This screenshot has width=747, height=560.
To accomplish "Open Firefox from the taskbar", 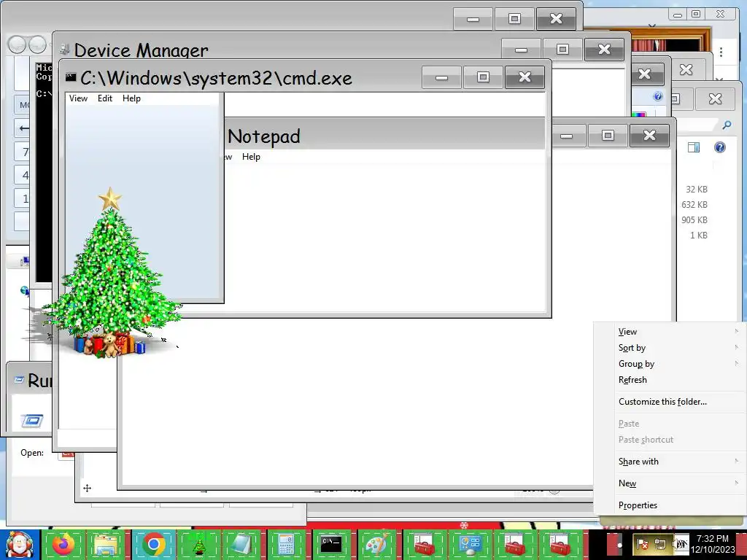I will coord(64,544).
